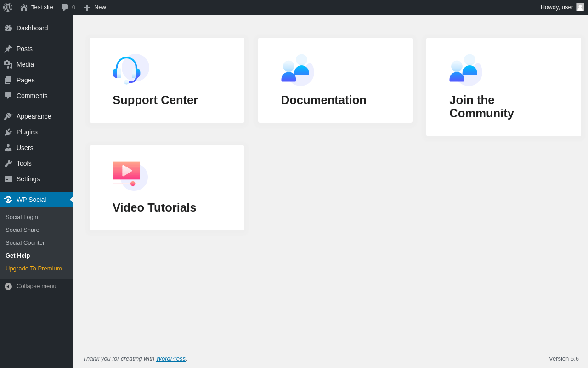588x368 pixels.
Task: Click the video play icon on Tutorials card
Action: (130, 176)
